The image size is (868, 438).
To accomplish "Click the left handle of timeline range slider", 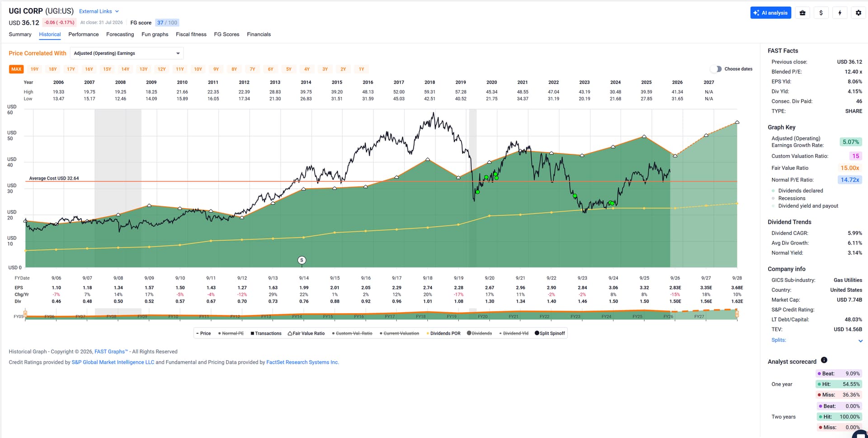I will [25, 314].
